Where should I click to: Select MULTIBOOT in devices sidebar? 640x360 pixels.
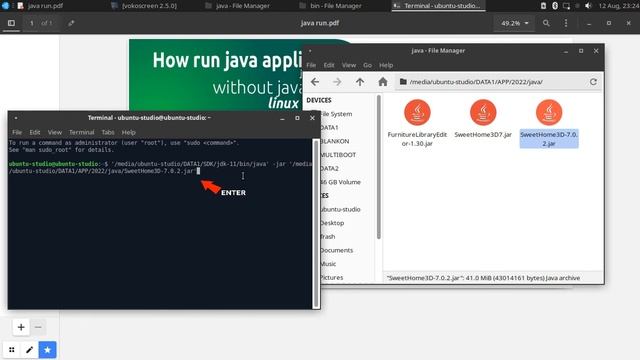point(338,155)
